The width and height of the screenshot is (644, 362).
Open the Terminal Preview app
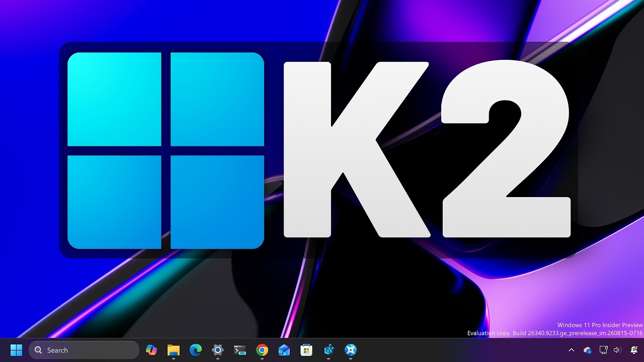click(x=240, y=350)
